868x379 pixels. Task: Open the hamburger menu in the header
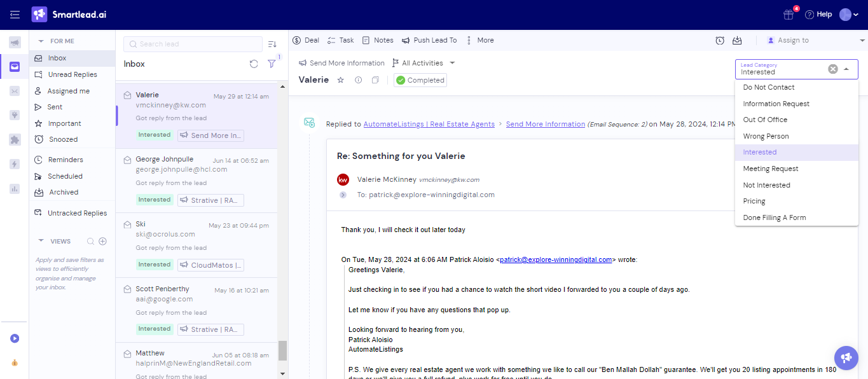[15, 14]
